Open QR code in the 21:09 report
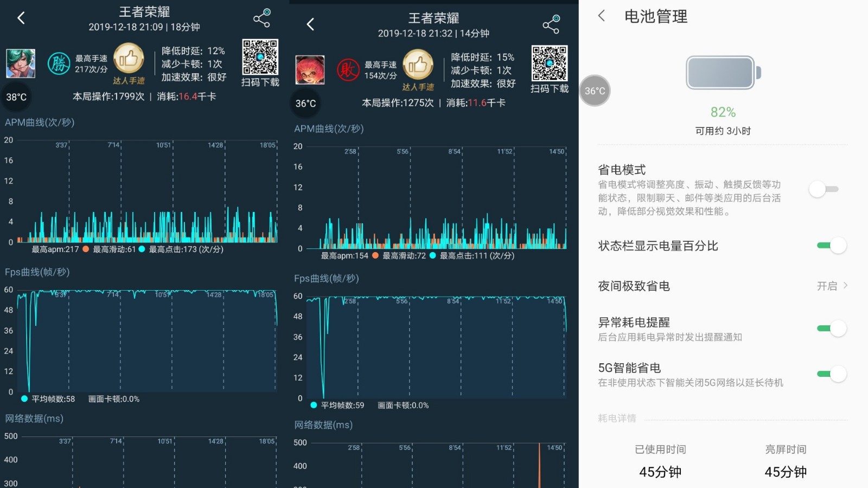Image resolution: width=868 pixels, height=488 pixels. click(x=260, y=57)
